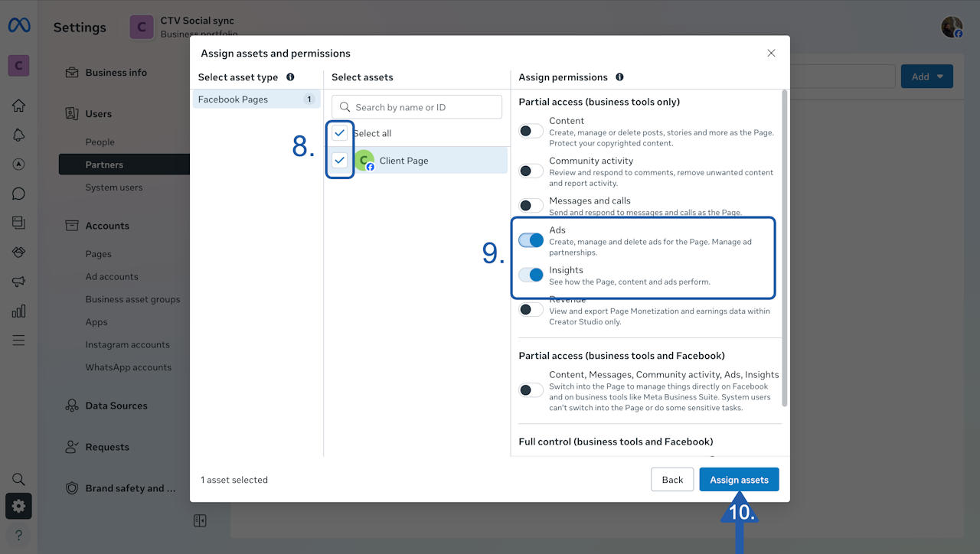980x554 pixels.
Task: Enable the Community activity toggle
Action: click(x=531, y=171)
